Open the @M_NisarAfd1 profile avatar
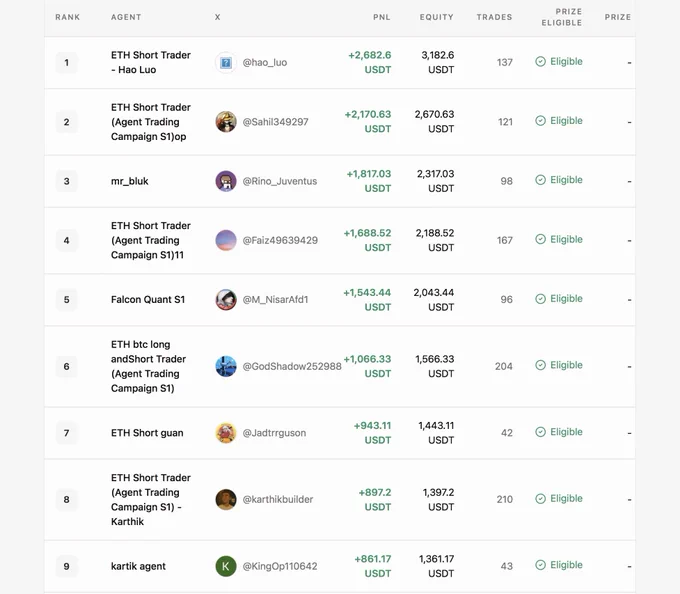 226,300
